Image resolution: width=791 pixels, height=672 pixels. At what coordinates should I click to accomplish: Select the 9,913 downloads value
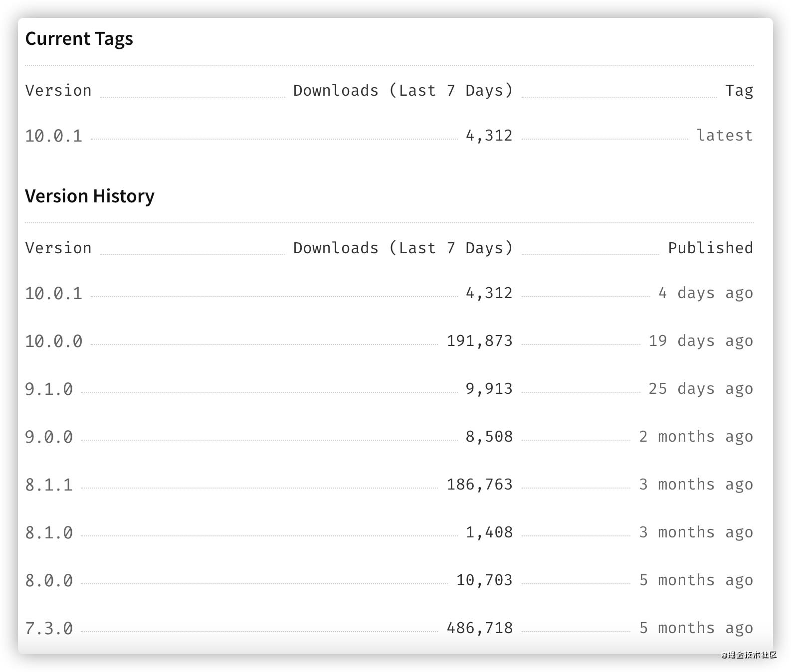pyautogui.click(x=489, y=389)
